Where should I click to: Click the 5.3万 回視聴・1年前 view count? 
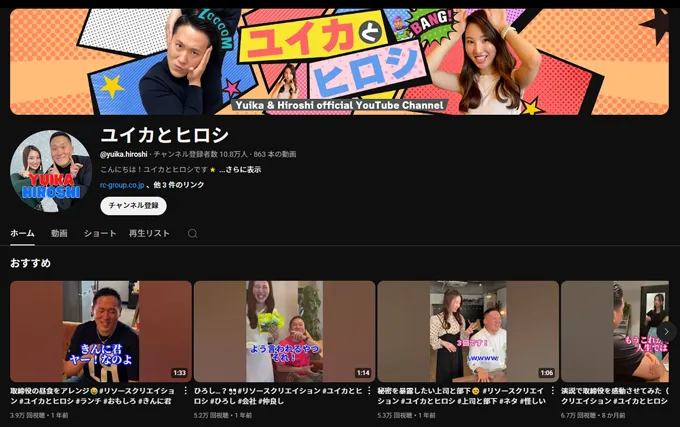point(406,415)
